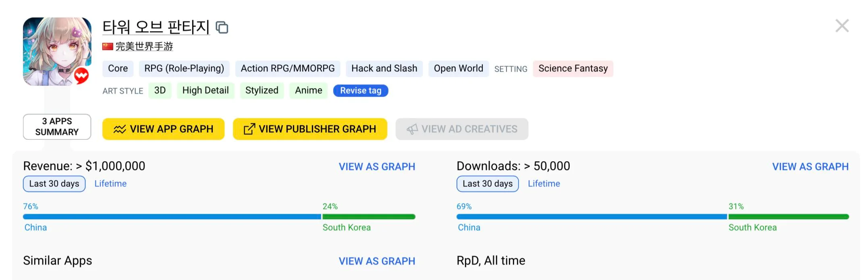
Task: Click the red heart badge on app icon
Action: click(x=81, y=75)
